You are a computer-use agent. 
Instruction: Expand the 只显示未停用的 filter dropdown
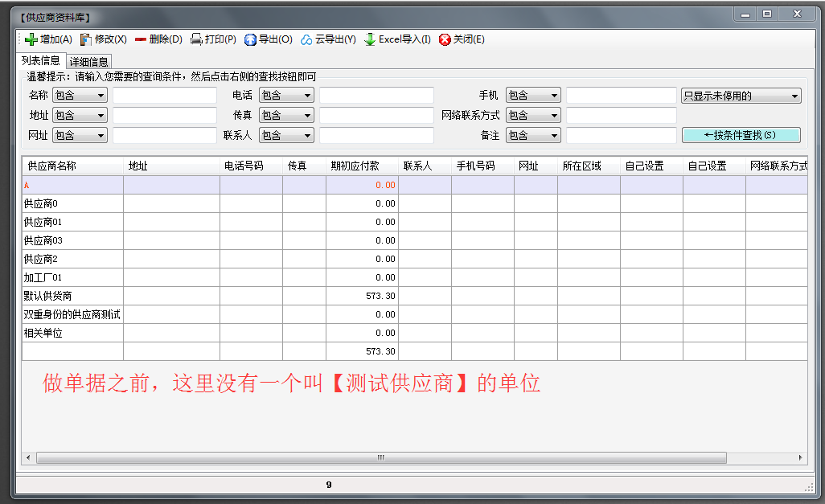click(x=741, y=96)
